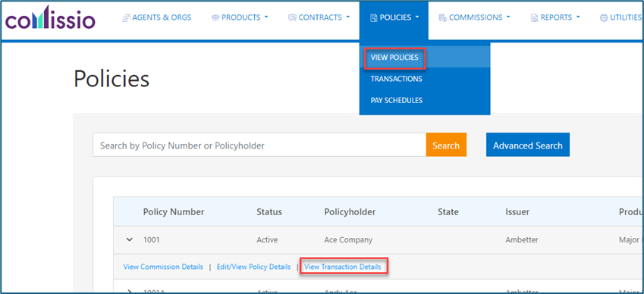The width and height of the screenshot is (644, 294).
Task: Open Edit/View Policy Details link
Action: (253, 267)
